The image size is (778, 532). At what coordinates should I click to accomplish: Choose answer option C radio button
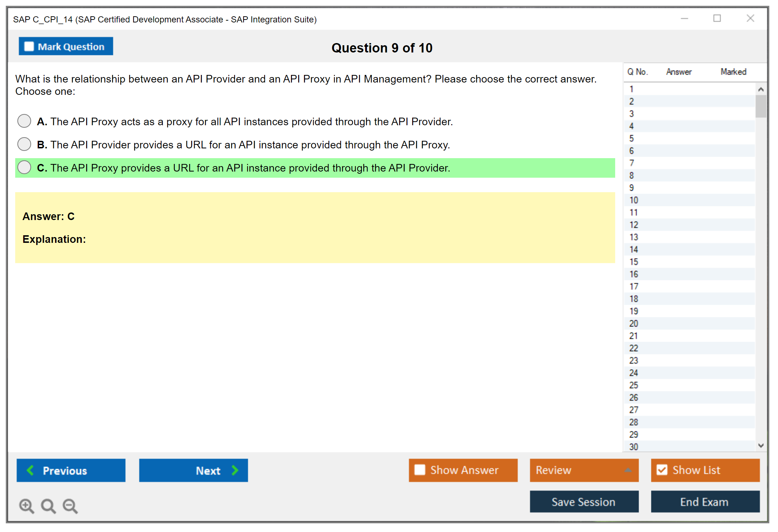click(24, 167)
